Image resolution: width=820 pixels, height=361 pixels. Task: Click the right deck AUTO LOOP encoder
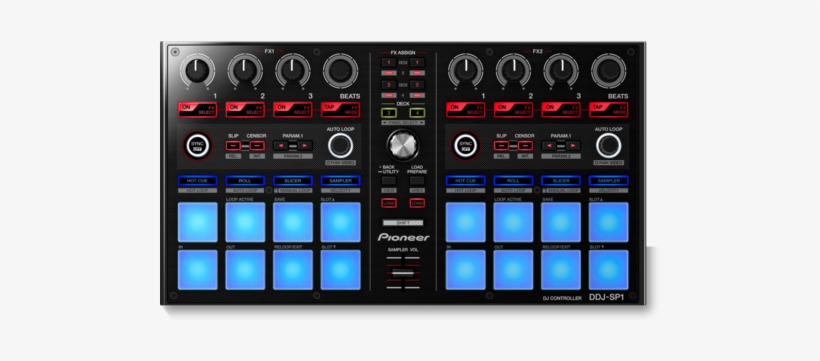point(609,145)
